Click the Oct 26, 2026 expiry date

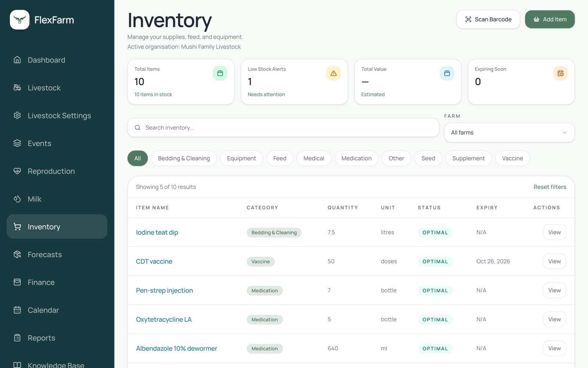(493, 261)
